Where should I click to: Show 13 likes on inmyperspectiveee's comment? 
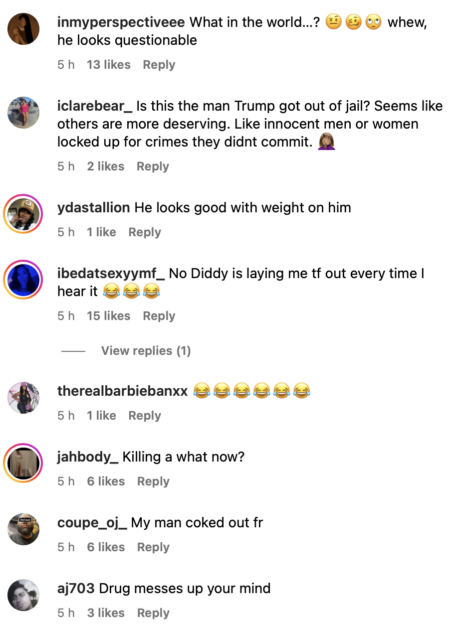point(109,65)
